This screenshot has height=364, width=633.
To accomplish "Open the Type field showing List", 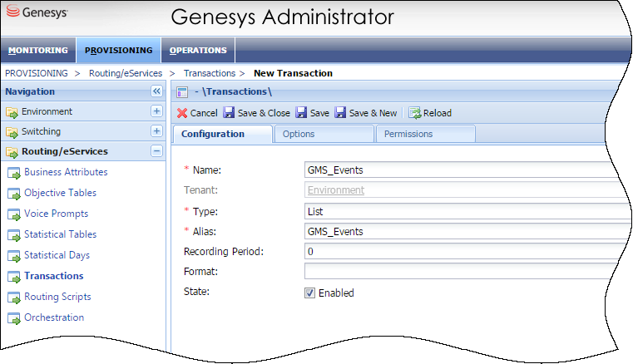I will (467, 211).
